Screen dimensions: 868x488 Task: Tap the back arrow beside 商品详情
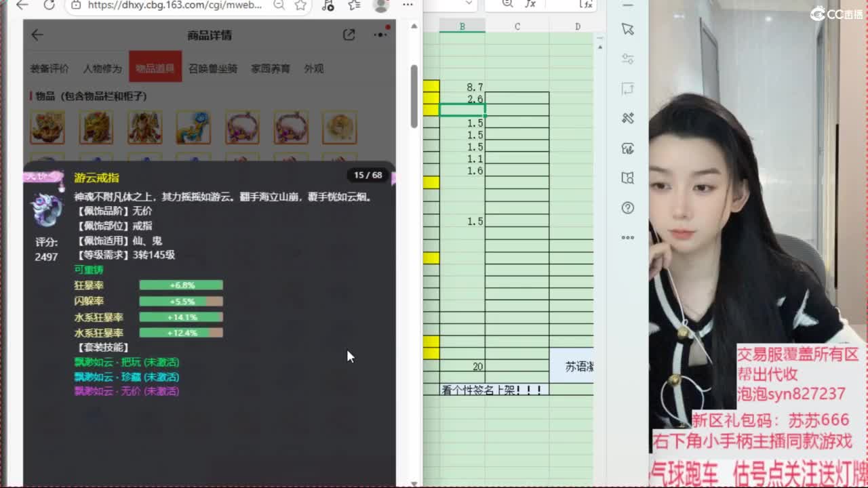[x=37, y=35]
